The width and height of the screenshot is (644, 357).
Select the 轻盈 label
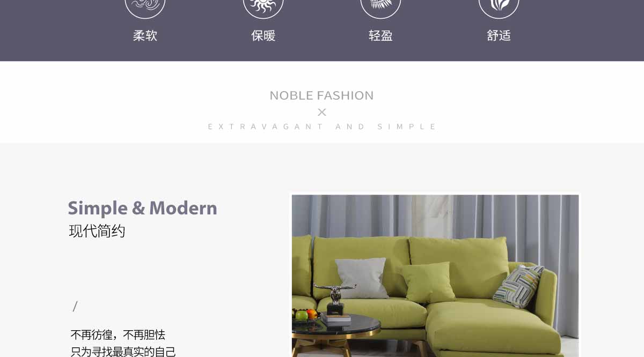tap(381, 36)
